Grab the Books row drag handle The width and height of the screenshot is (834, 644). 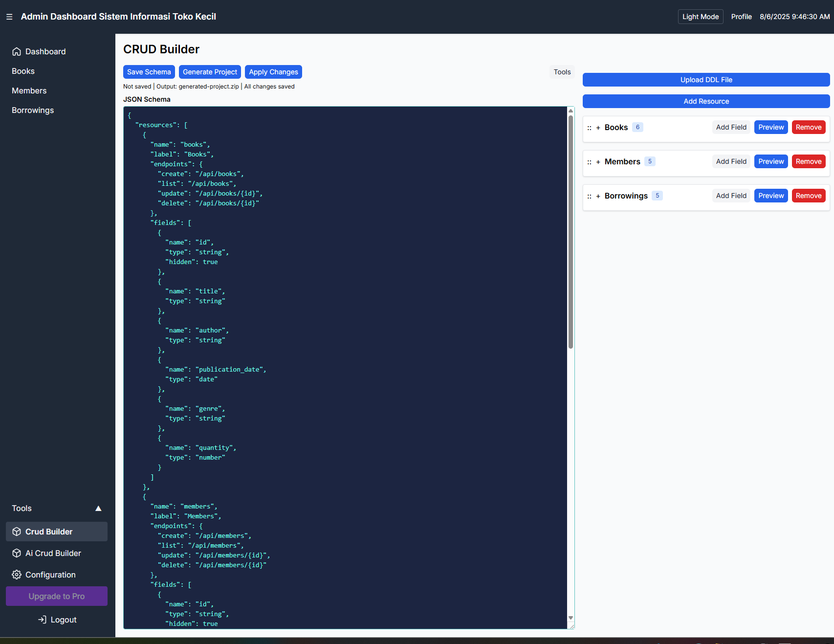click(589, 128)
